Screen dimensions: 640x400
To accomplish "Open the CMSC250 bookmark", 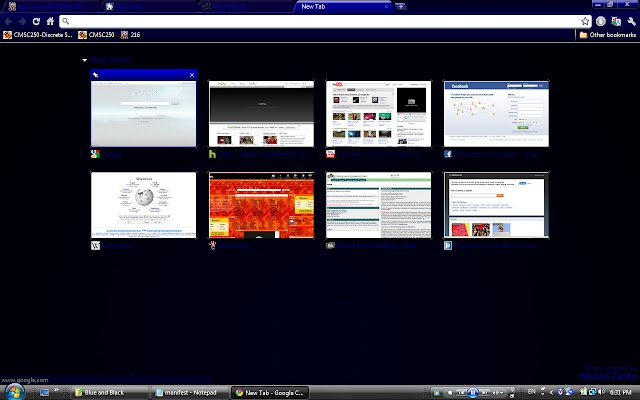I will [x=96, y=35].
